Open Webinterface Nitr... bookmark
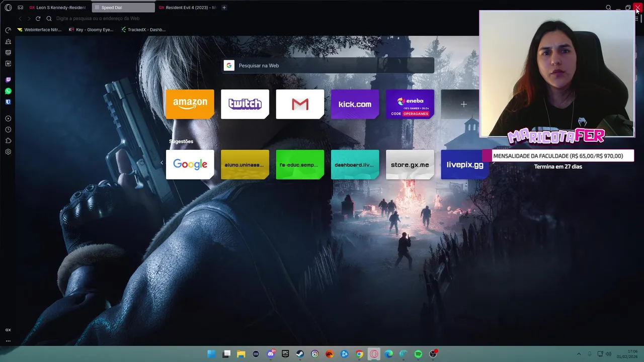This screenshot has height=362, width=644. coord(39,30)
